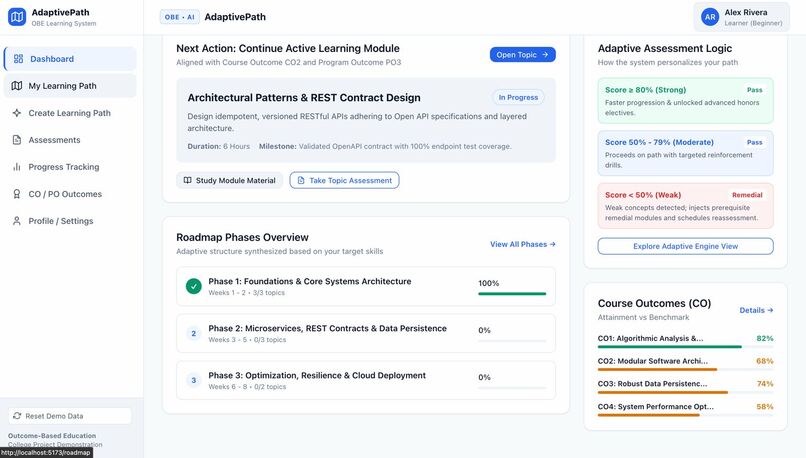Click the Reset Demo Data refresh icon

pos(17,416)
